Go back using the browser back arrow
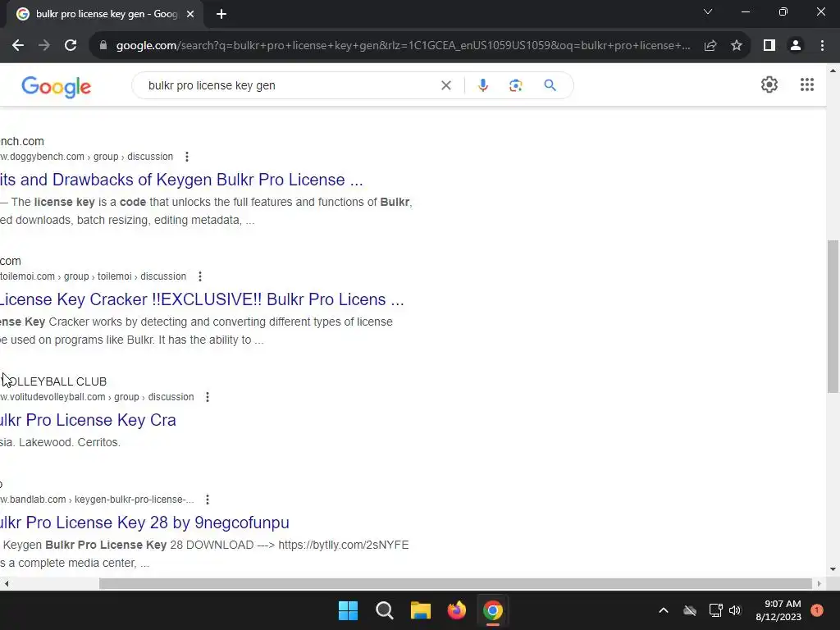 tap(18, 46)
